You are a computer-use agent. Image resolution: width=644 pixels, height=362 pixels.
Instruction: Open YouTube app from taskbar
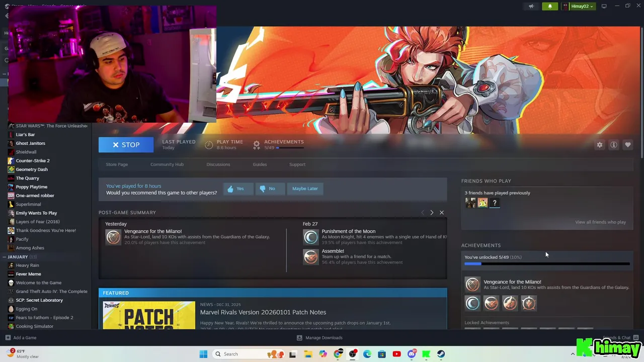pos(396,354)
